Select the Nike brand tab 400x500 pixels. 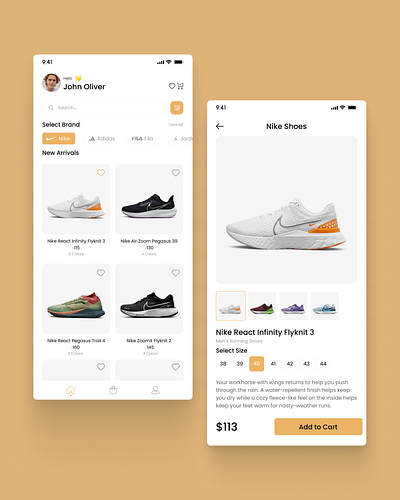point(58,138)
